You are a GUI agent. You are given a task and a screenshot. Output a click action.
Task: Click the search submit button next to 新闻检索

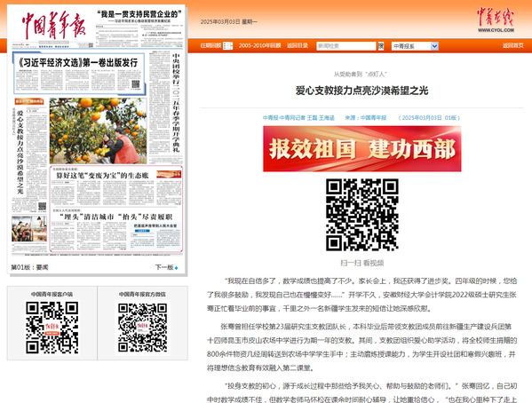coord(381,46)
